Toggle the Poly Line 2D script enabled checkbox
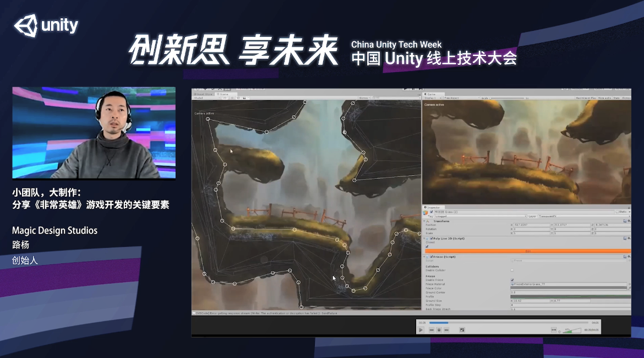The image size is (644, 358). pyautogui.click(x=431, y=238)
